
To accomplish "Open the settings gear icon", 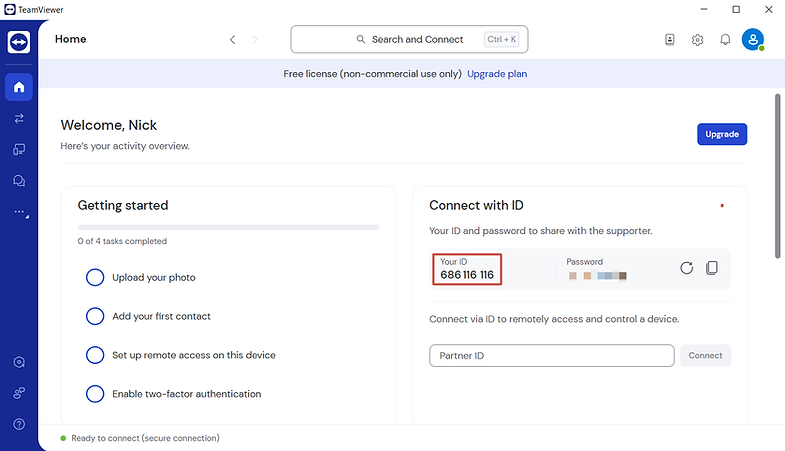I will coord(697,40).
